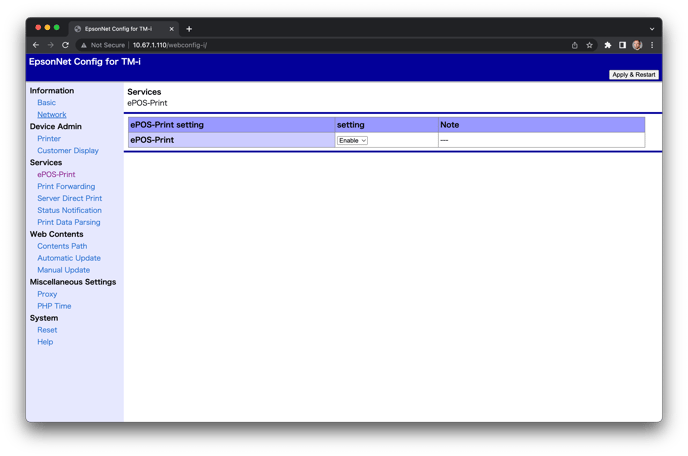
Task: Click the 'Device Admin' sidebar heading
Action: pyautogui.click(x=56, y=126)
